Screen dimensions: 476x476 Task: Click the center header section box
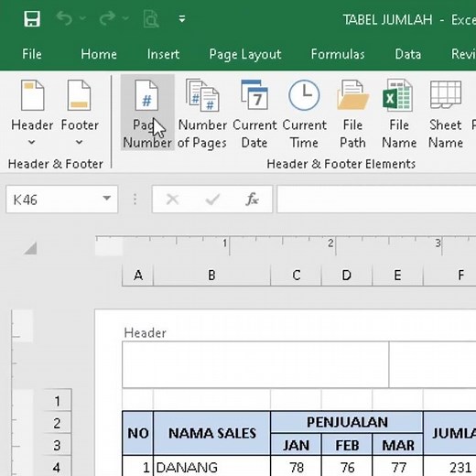coord(433,364)
